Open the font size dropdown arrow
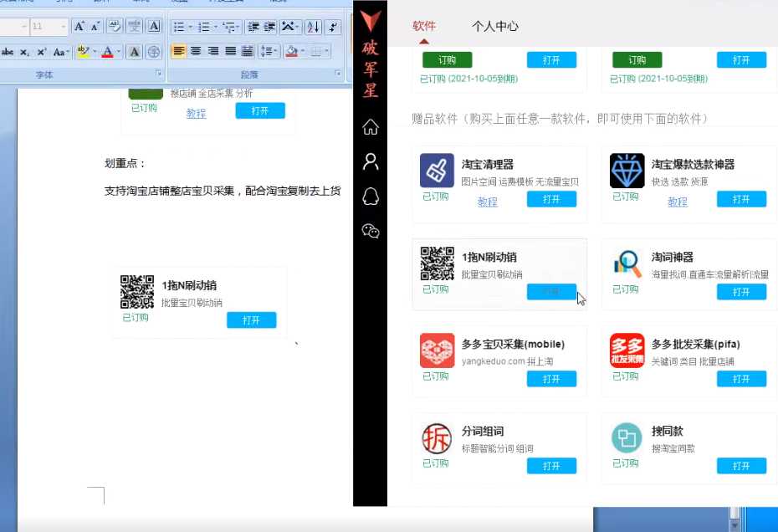 (63, 27)
